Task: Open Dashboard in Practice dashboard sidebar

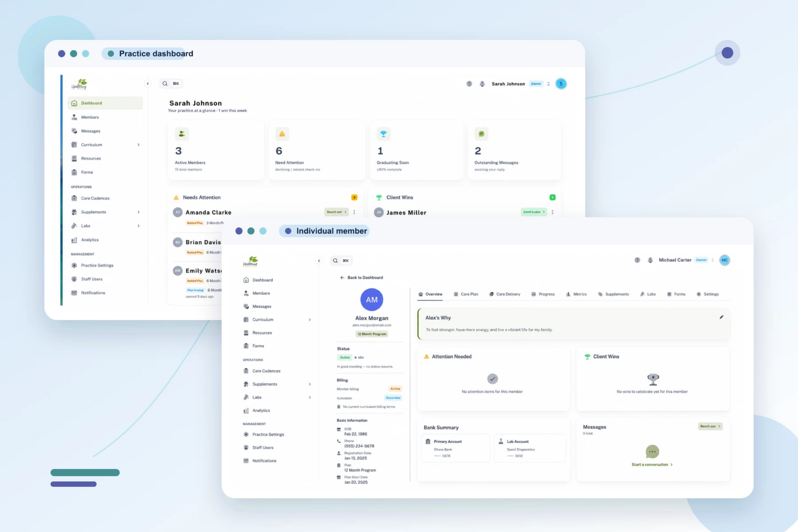Action: [x=105, y=103]
